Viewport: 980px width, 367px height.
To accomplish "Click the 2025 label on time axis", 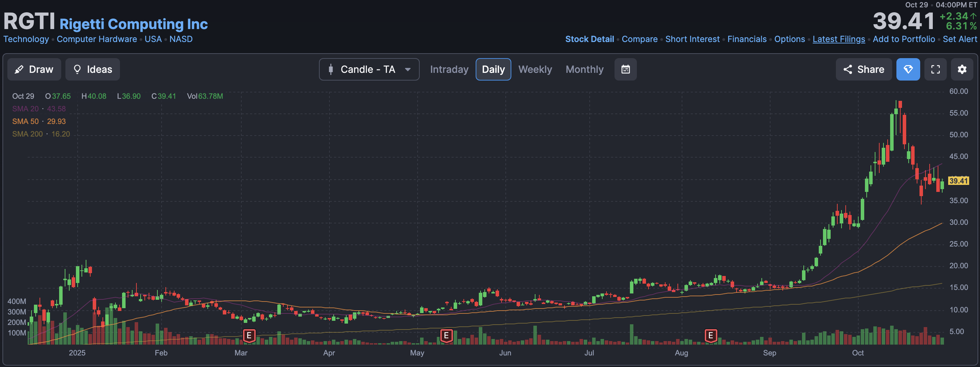I will [x=77, y=353].
